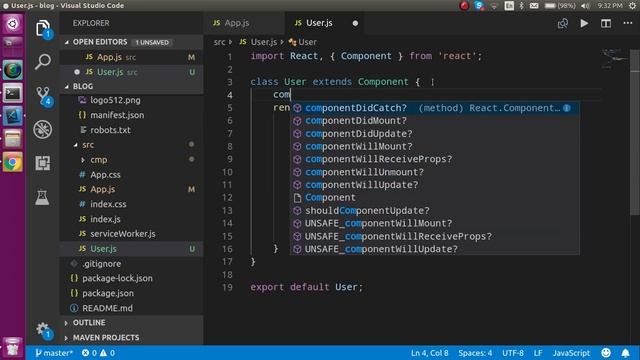640x360 pixels.
Task: Click User.js breadcrumb in editor path
Action: point(258,42)
